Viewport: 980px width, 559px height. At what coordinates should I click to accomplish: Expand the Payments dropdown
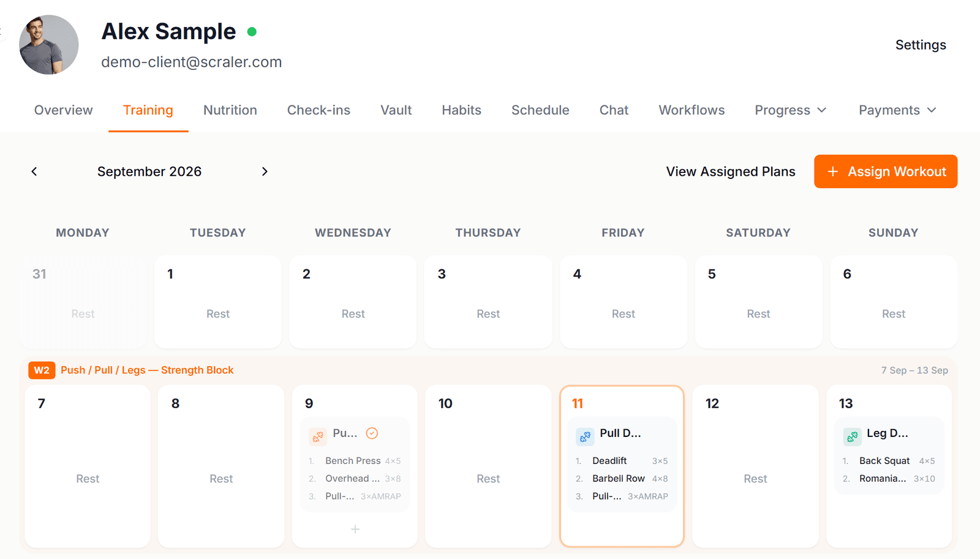click(897, 110)
